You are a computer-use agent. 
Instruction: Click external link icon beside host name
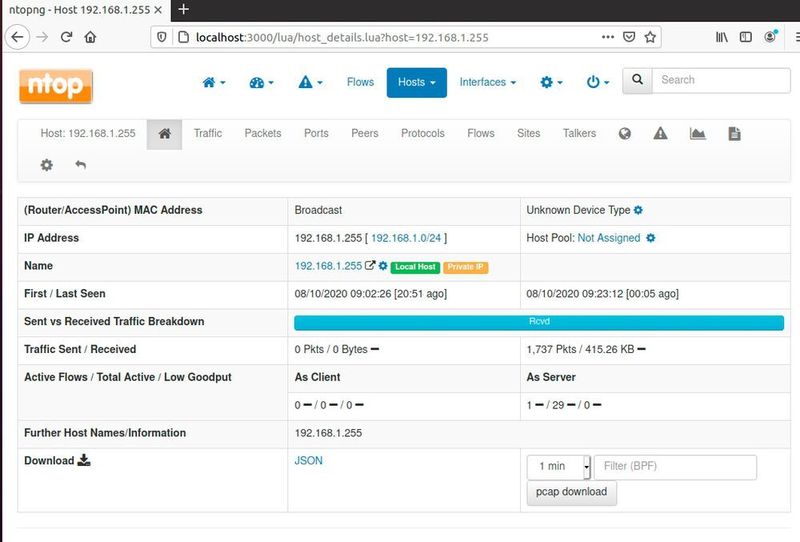coord(370,265)
